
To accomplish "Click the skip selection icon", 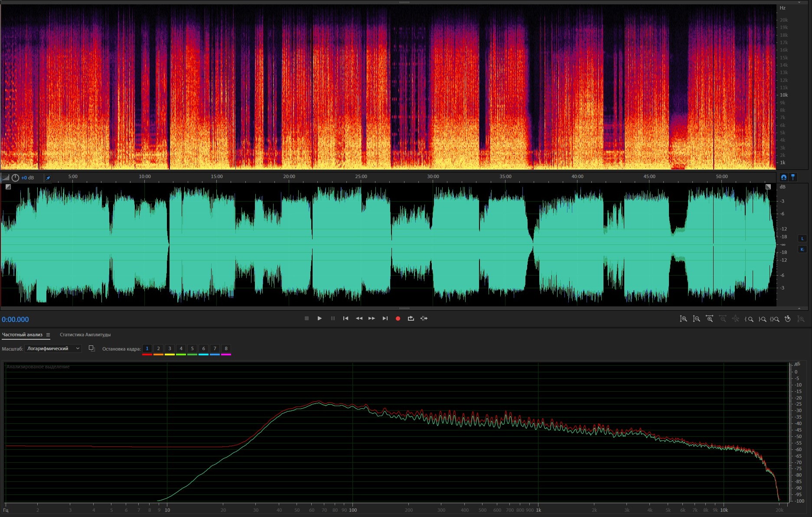I will tap(424, 319).
